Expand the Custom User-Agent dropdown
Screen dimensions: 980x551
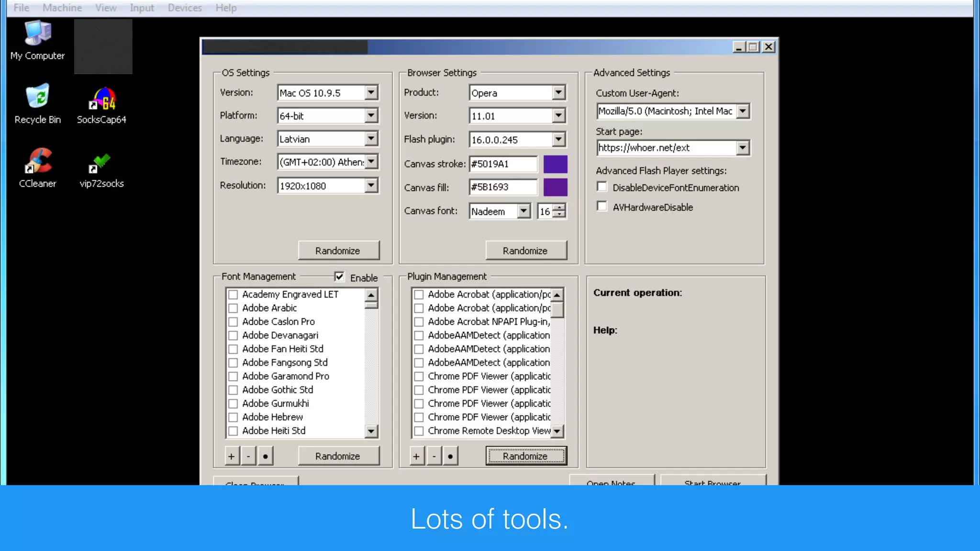point(743,111)
